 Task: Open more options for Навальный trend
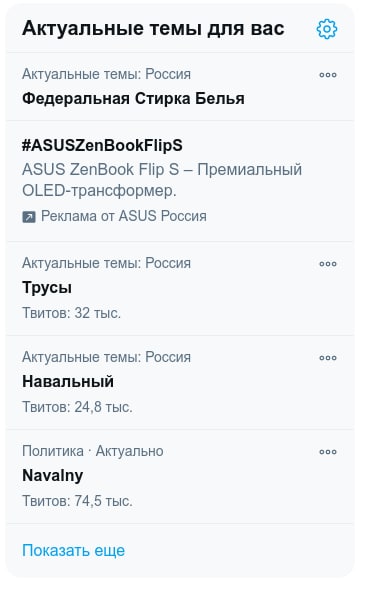click(327, 358)
